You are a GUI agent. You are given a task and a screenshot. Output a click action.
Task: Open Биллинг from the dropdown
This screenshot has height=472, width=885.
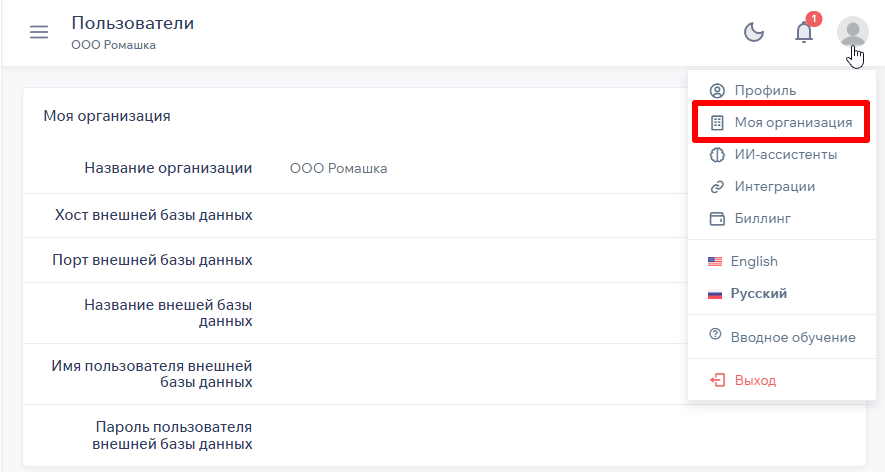click(x=763, y=219)
